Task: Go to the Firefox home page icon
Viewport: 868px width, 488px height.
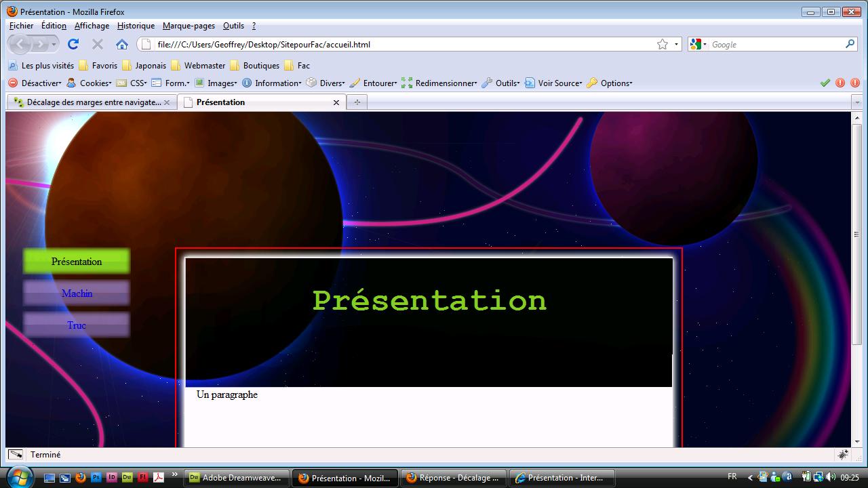Action: 122,45
